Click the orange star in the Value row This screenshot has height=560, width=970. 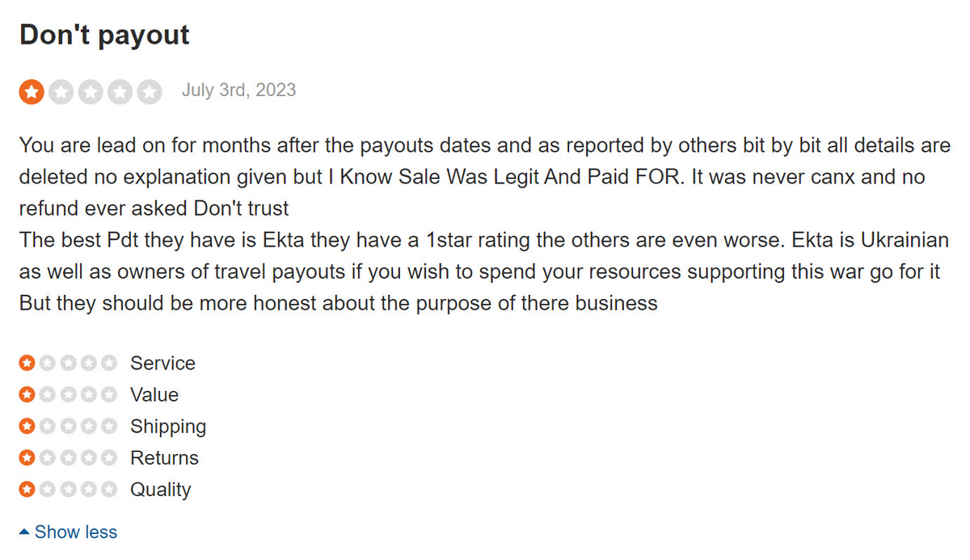pos(27,395)
